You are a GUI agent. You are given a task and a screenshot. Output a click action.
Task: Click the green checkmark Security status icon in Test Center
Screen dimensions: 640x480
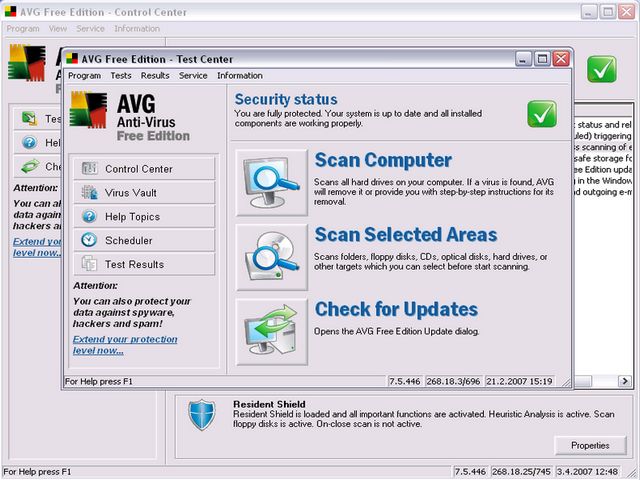click(542, 114)
